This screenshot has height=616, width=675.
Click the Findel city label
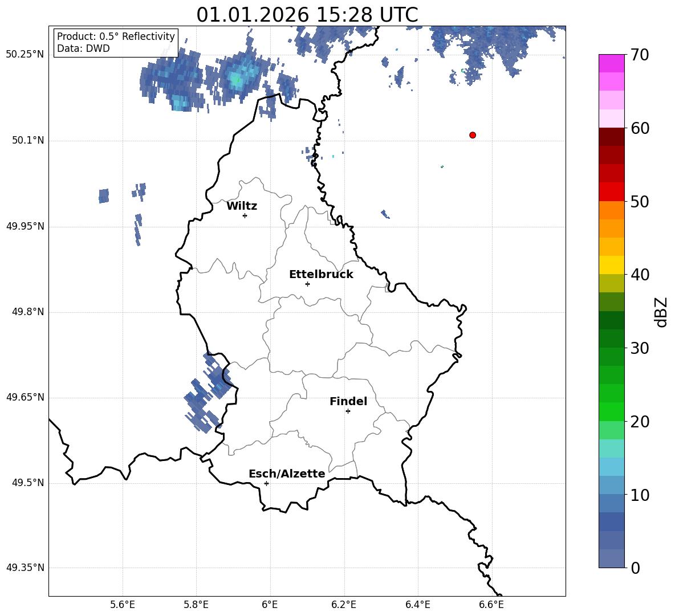[348, 401]
